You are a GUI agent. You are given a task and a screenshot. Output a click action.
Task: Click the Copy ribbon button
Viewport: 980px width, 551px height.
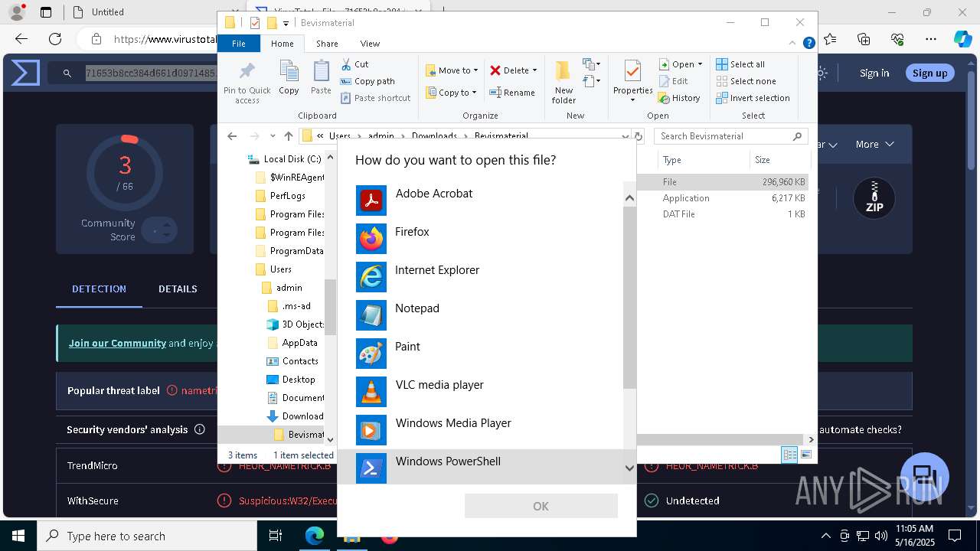pyautogui.click(x=289, y=78)
